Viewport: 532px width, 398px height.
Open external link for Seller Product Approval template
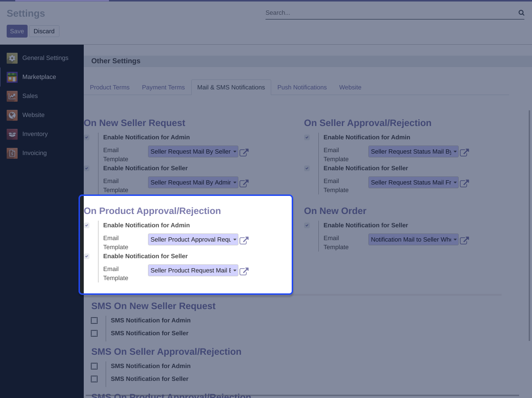tap(244, 241)
